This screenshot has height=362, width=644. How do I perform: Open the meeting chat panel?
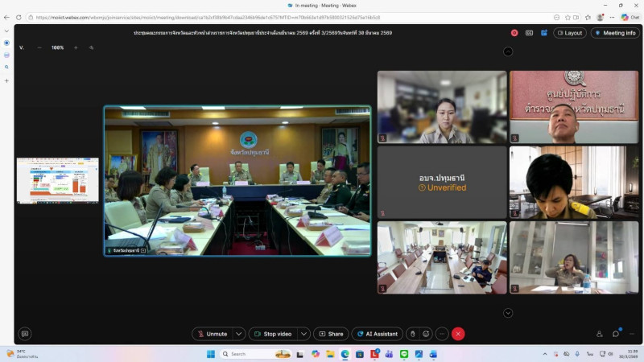(616, 334)
